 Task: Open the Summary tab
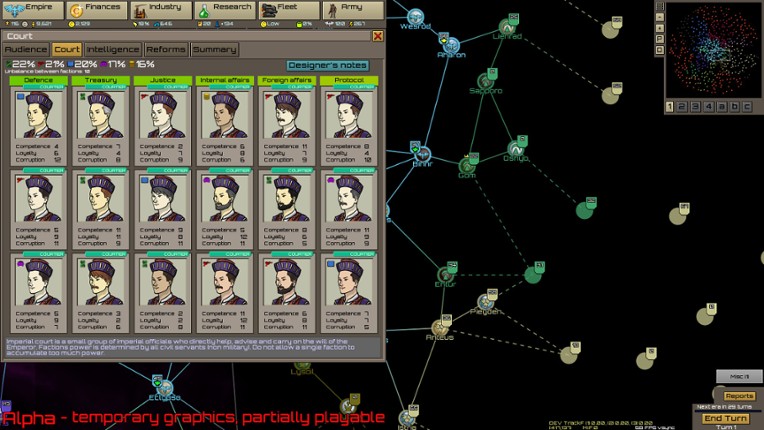(x=214, y=49)
